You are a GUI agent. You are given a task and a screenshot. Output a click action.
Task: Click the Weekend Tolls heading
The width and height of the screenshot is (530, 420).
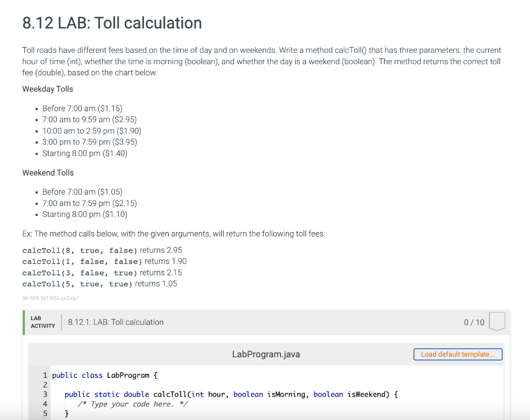pos(48,172)
